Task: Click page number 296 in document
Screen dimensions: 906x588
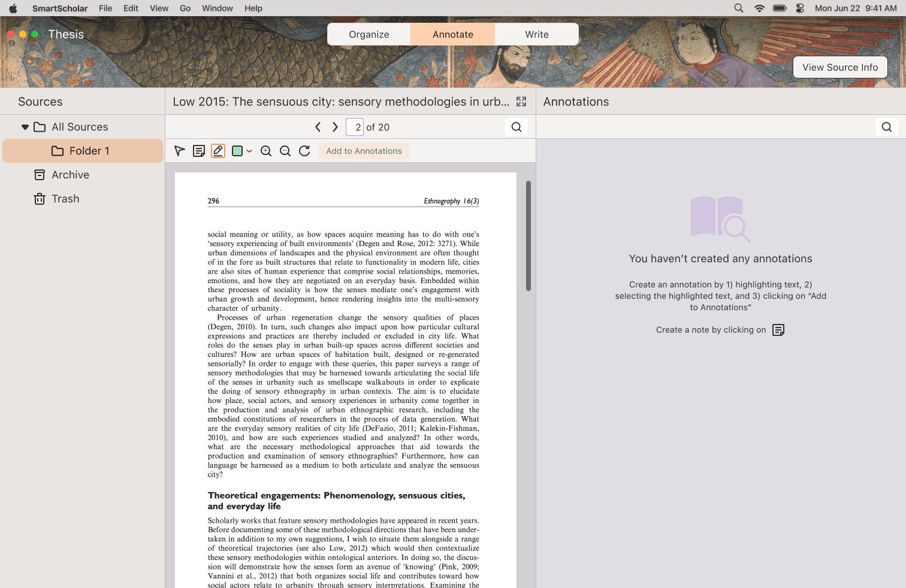Action: [x=213, y=201]
